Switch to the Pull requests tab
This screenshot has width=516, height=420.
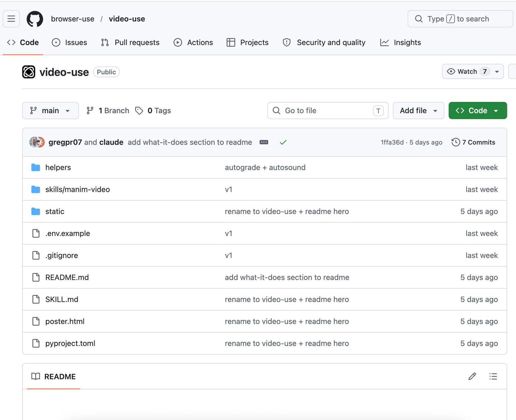[x=130, y=43]
